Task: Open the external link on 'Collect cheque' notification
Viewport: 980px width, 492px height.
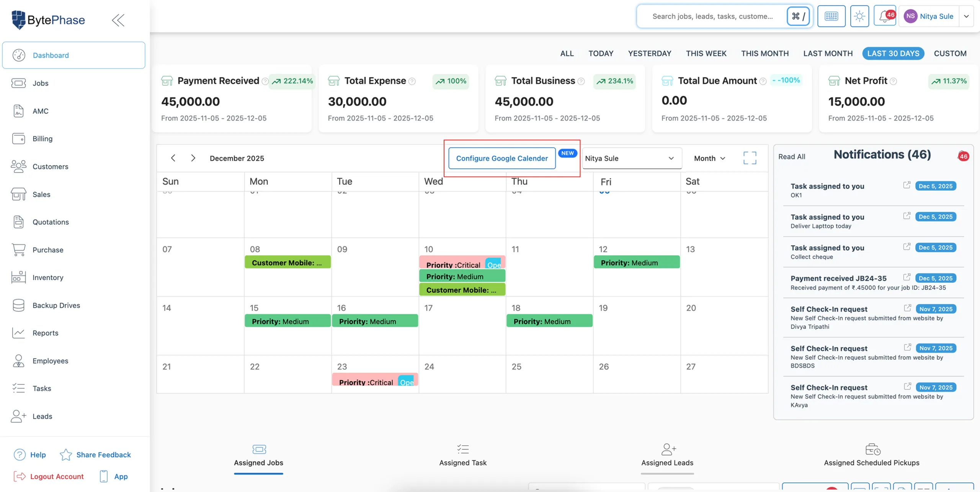Action: click(x=907, y=246)
